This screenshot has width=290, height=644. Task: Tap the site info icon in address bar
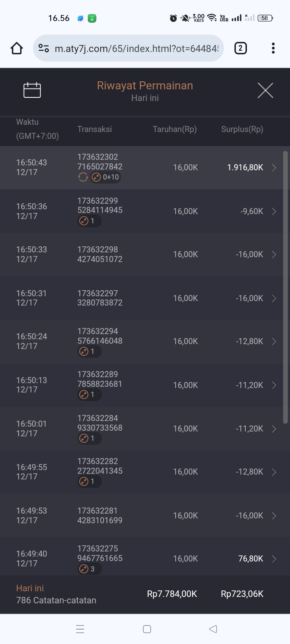pos(43,49)
